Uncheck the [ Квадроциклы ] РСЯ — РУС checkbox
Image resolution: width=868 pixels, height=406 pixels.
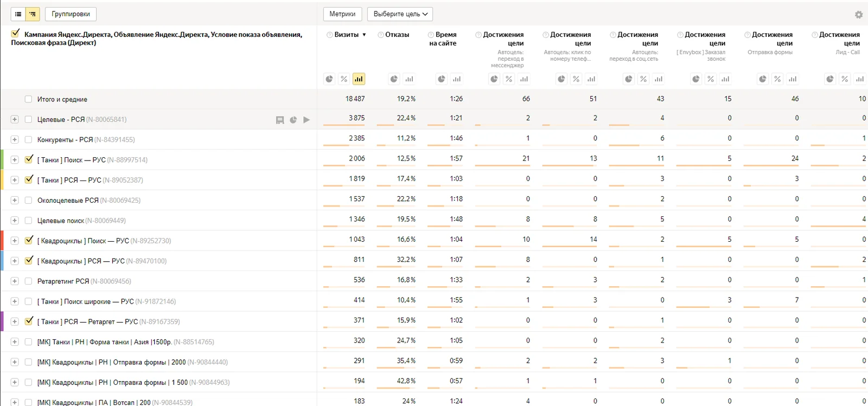29,261
